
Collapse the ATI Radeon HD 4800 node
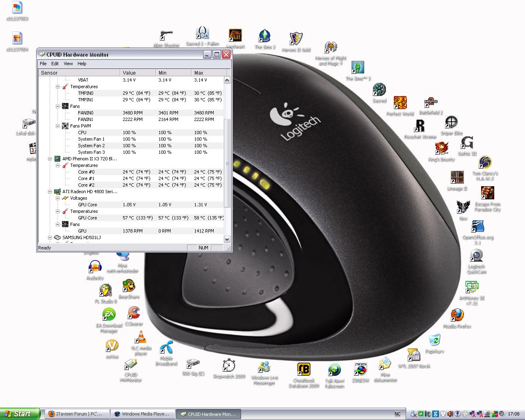click(50, 192)
